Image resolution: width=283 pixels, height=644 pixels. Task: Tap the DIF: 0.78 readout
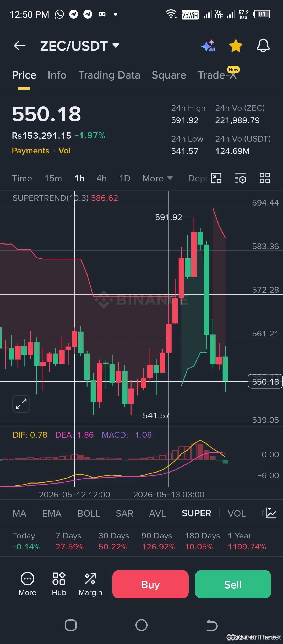tap(30, 435)
